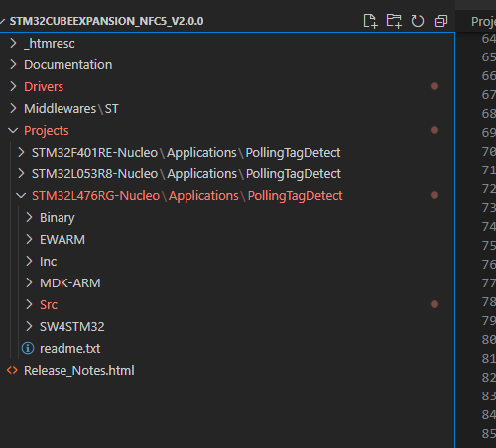The width and height of the screenshot is (496, 448).
Task: Expand the Src folder chevron
Action: pyautogui.click(x=29, y=304)
